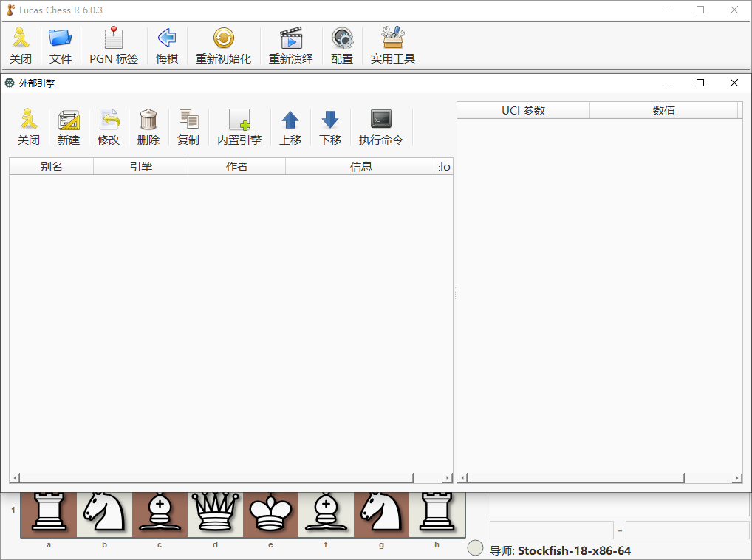Click the 信息 column header
This screenshot has width=752, height=560.
coord(361,166)
